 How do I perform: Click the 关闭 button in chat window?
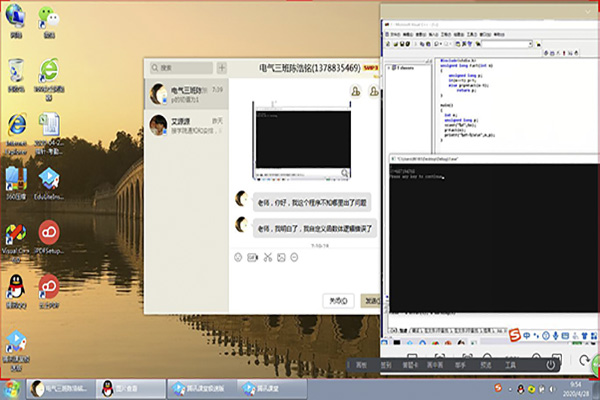337,300
